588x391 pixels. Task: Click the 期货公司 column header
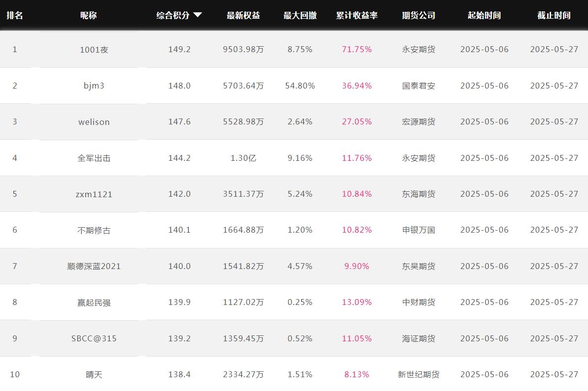pyautogui.click(x=419, y=15)
